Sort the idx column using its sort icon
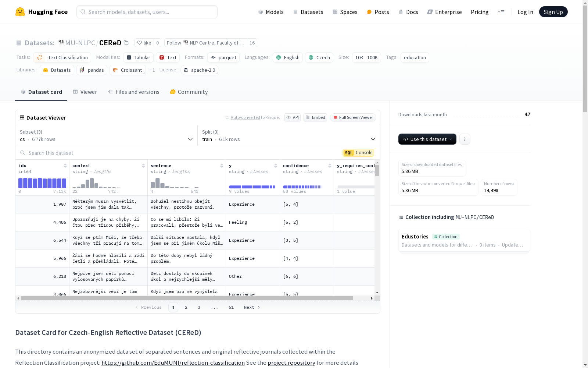Image resolution: width=588 pixels, height=368 pixels. 65,166
